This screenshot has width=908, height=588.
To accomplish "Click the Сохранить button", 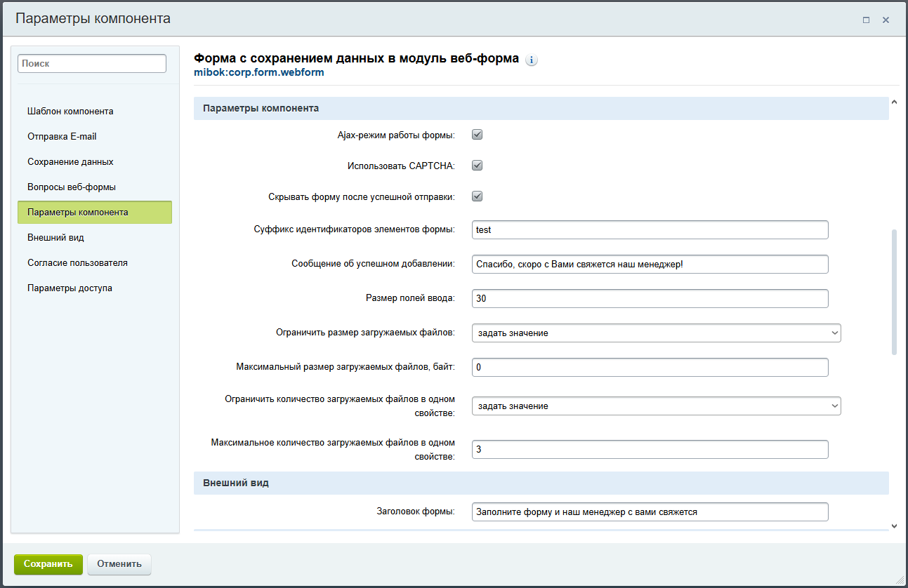I will (48, 563).
